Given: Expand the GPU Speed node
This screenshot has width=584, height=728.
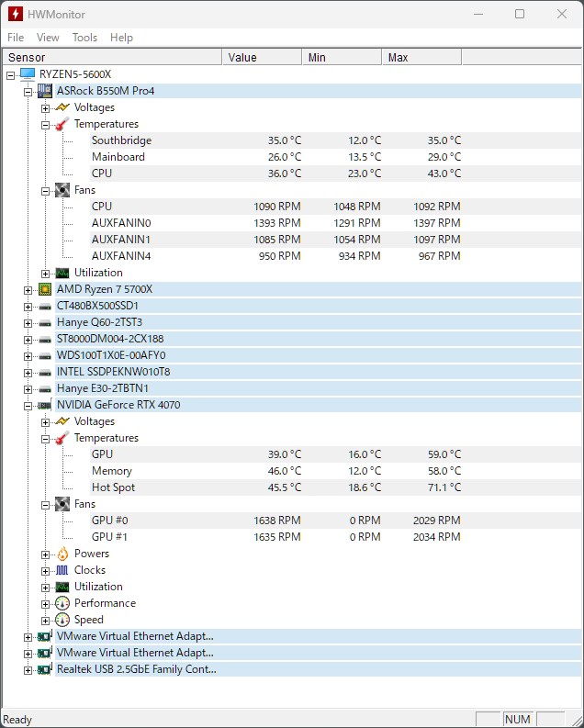Looking at the screenshot, I should coord(45,621).
